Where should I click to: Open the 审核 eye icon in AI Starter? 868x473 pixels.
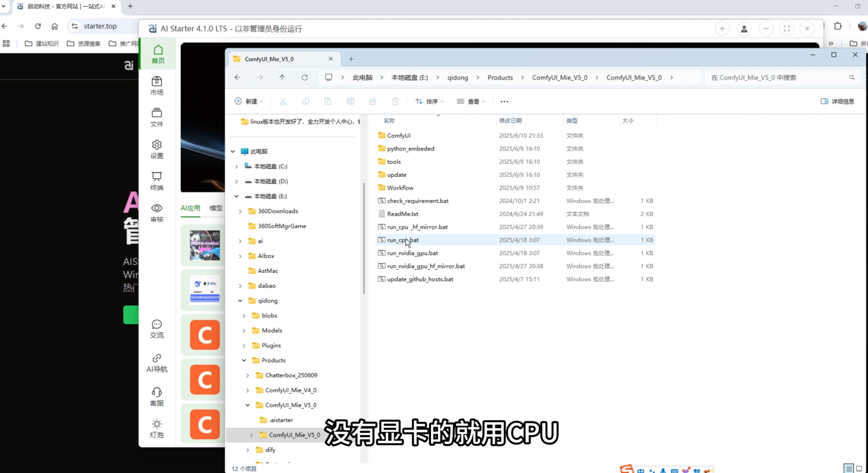tap(157, 212)
